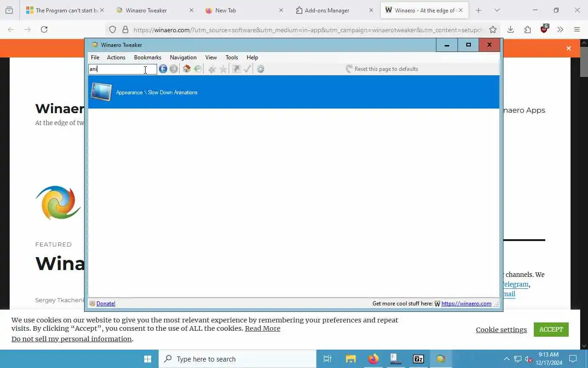Click the Telegram link on webpage
Image resolution: width=588 pixels, height=368 pixels.
coord(515,284)
